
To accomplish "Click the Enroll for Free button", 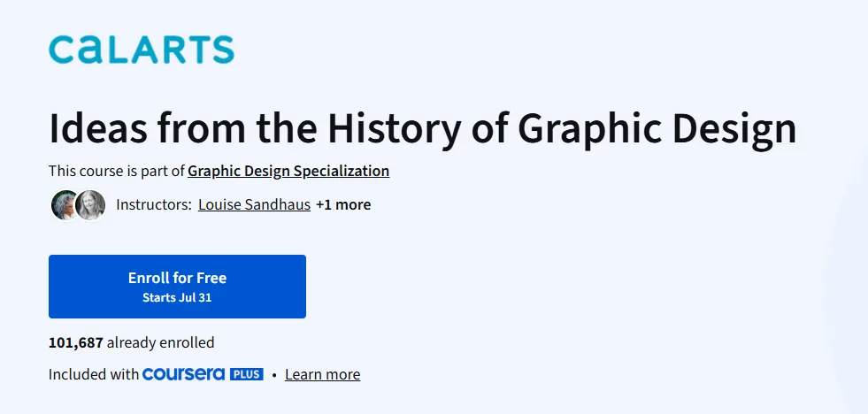I will pyautogui.click(x=177, y=287).
